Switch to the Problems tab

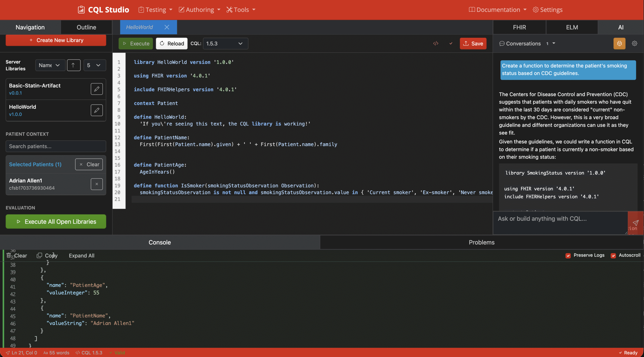(x=481, y=242)
